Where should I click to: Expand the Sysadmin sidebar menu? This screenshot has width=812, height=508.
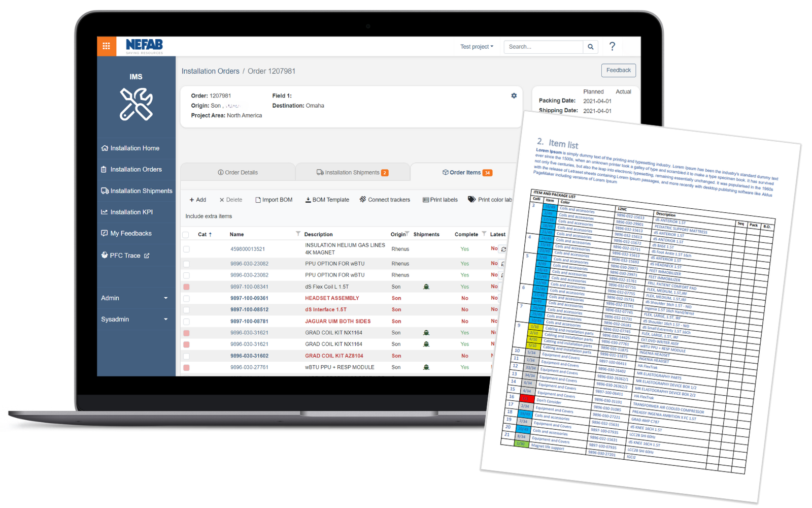coord(134,320)
